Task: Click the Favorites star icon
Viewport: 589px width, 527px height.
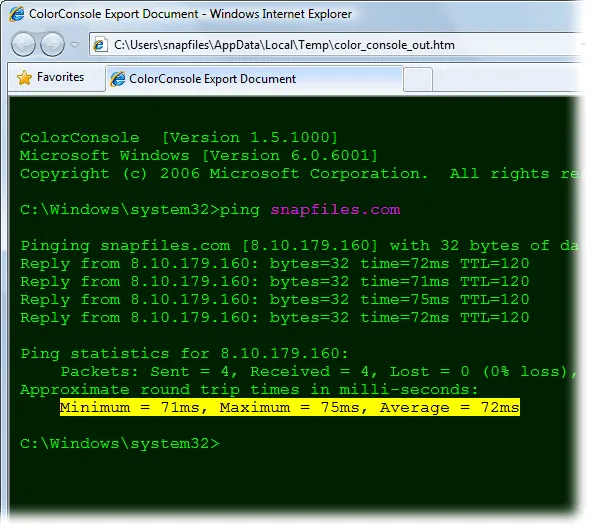Action: (24, 78)
